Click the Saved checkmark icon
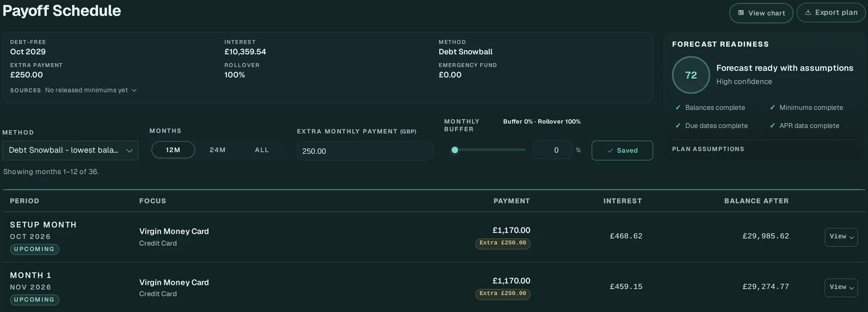The width and height of the screenshot is (868, 312). tap(610, 151)
